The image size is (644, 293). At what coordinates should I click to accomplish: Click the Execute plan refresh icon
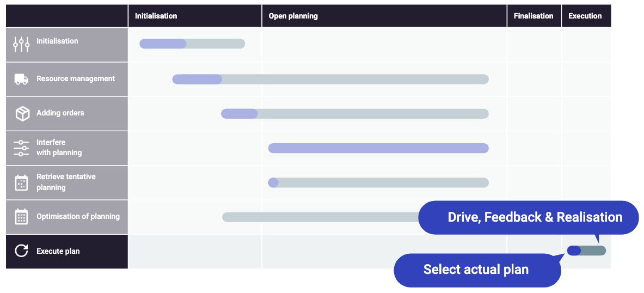tap(21, 251)
